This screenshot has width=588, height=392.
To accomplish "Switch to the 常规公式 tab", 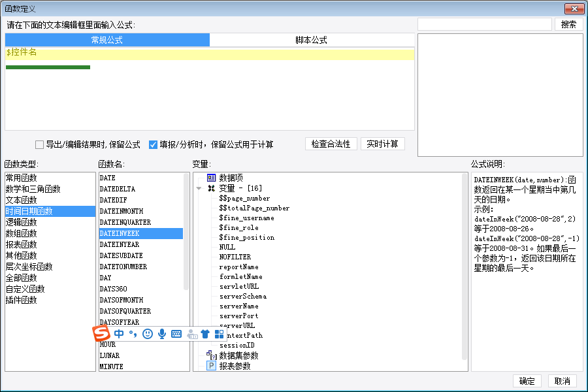I will (107, 40).
